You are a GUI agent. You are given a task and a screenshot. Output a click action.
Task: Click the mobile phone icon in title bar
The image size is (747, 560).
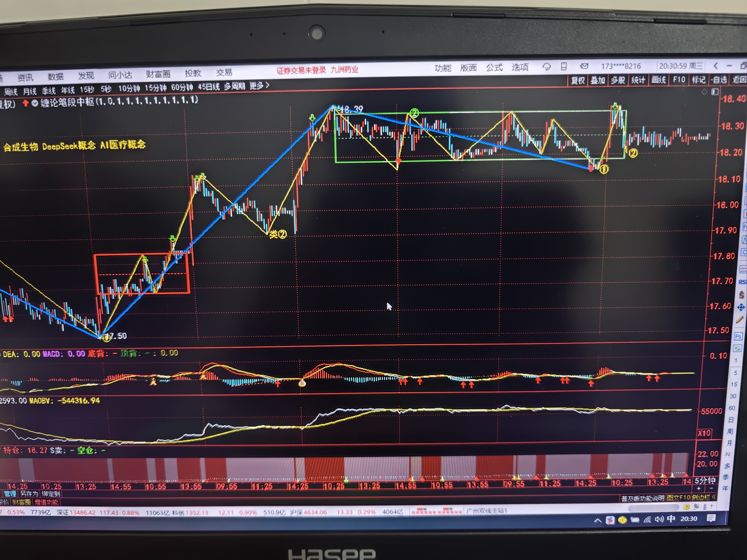[x=564, y=66]
